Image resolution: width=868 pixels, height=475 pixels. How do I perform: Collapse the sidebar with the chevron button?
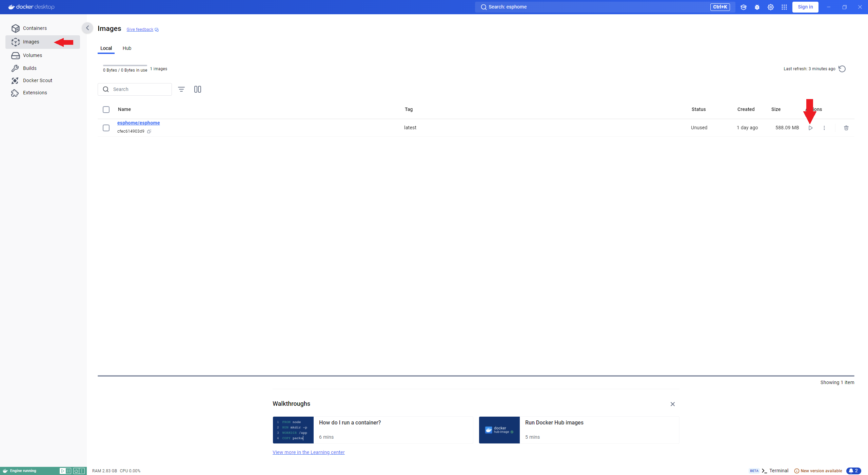tap(87, 28)
